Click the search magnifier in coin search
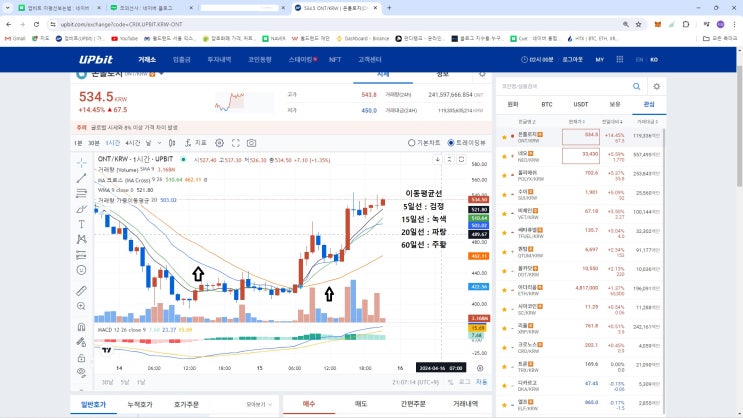The height and width of the screenshot is (418, 743). coord(636,86)
